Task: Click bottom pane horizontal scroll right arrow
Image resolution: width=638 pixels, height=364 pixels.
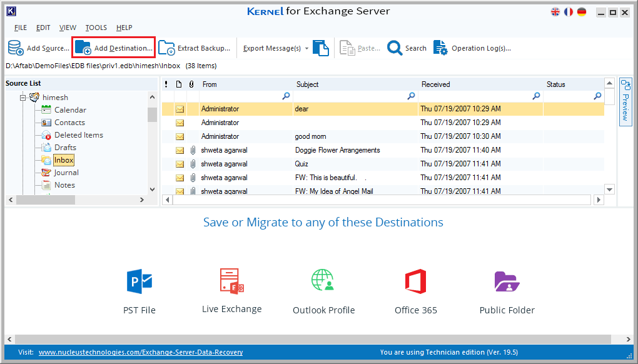Action: click(x=628, y=339)
